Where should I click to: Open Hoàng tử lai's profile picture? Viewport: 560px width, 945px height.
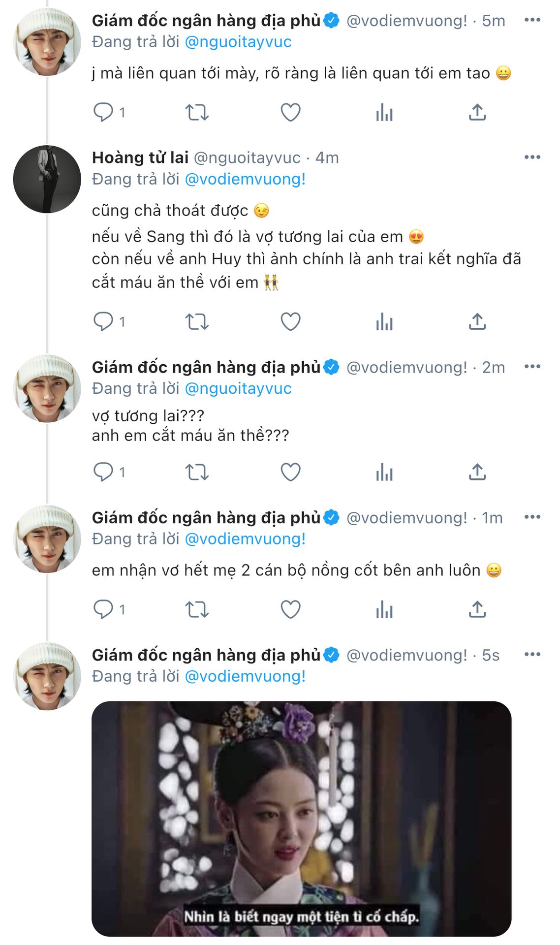[47, 179]
